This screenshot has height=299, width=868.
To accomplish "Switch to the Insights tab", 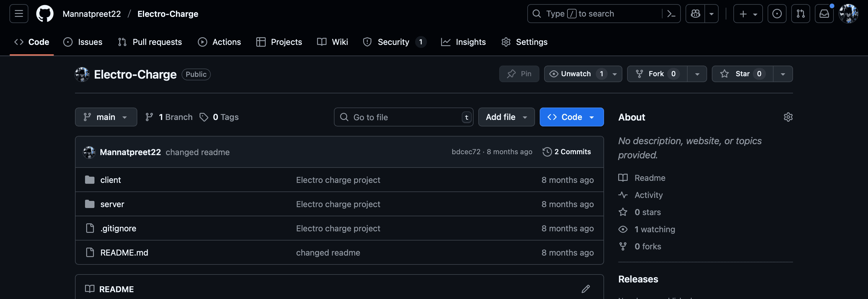I will (x=464, y=42).
